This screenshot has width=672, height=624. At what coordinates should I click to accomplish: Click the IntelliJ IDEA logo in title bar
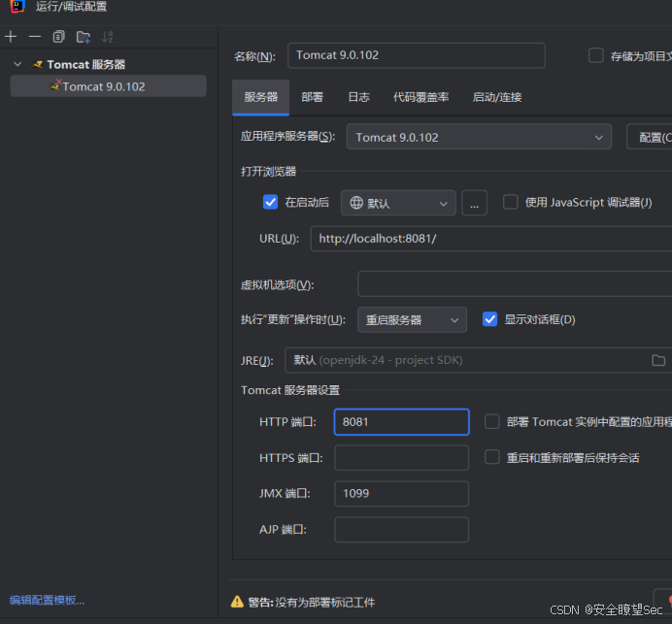point(17,6)
